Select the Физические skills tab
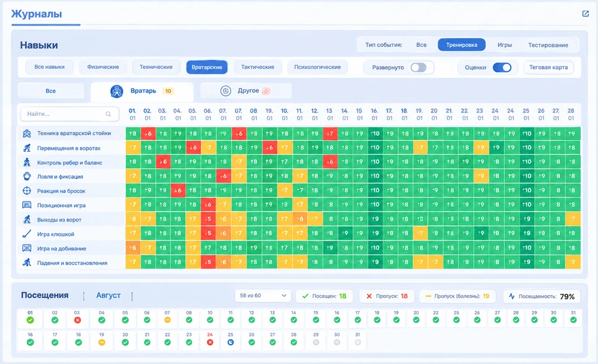The width and height of the screenshot is (598, 364). [103, 67]
